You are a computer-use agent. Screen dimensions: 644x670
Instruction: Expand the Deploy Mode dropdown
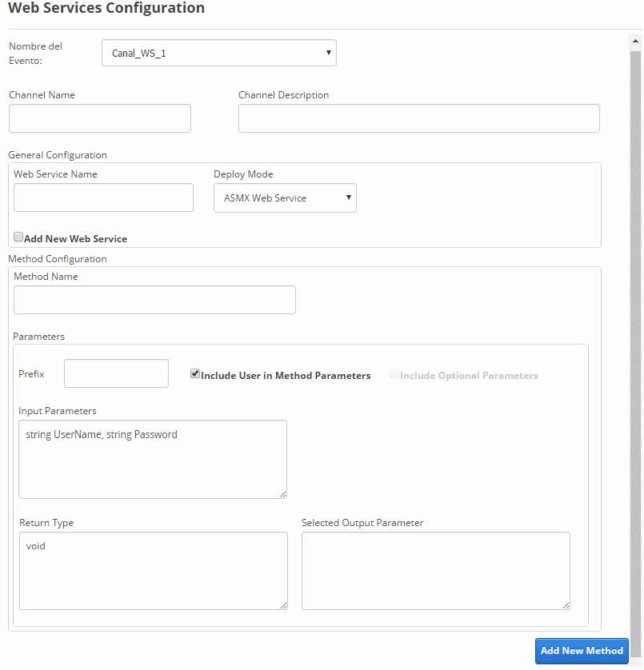click(x=285, y=197)
